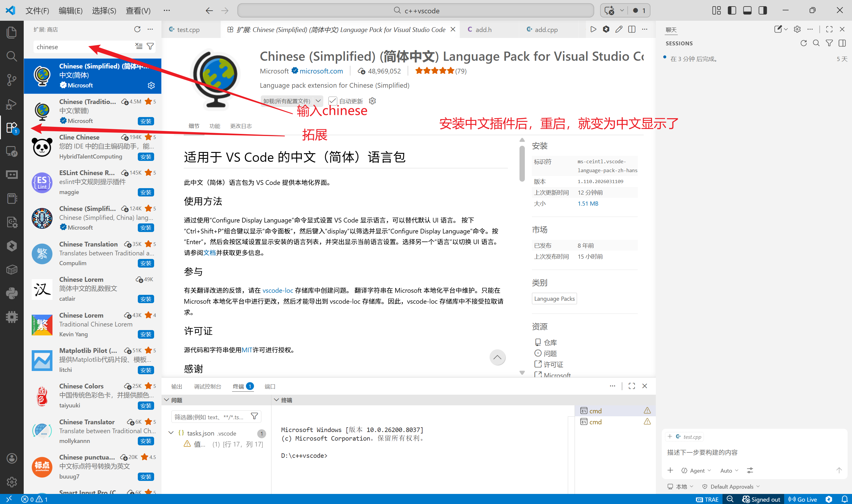Image resolution: width=852 pixels, height=504 pixels.
Task: Click the Language Packs category tag
Action: pos(554,299)
